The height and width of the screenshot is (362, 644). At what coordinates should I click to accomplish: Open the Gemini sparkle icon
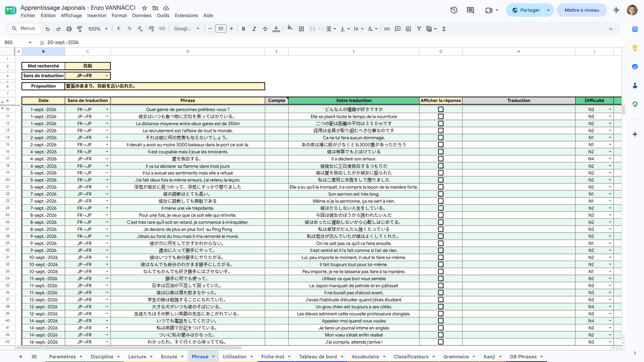[617, 10]
